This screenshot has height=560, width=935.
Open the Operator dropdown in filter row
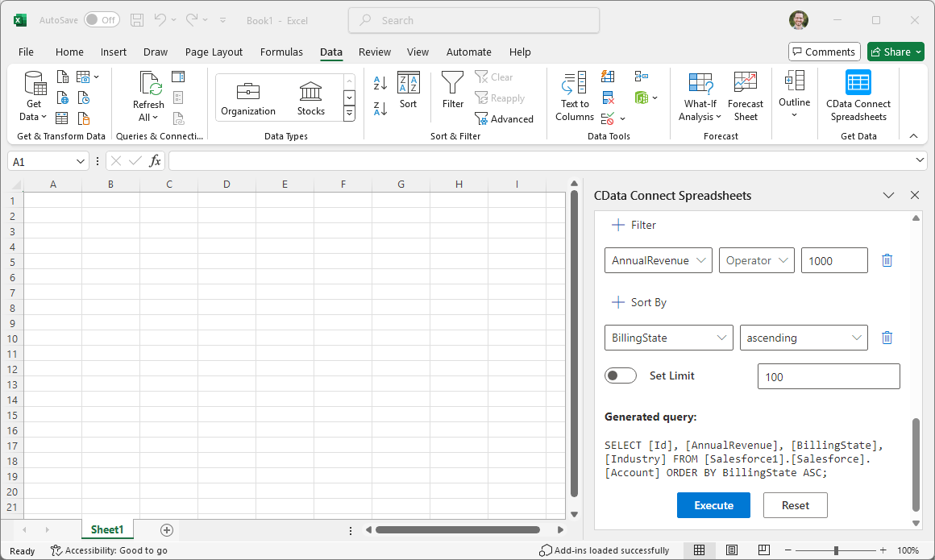(756, 260)
